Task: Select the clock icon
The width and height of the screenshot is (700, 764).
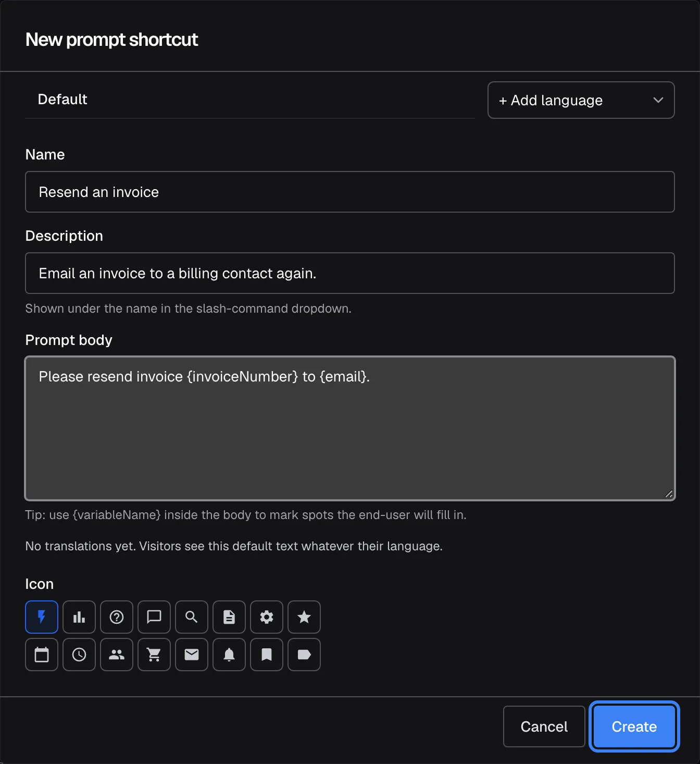Action: pyautogui.click(x=79, y=655)
